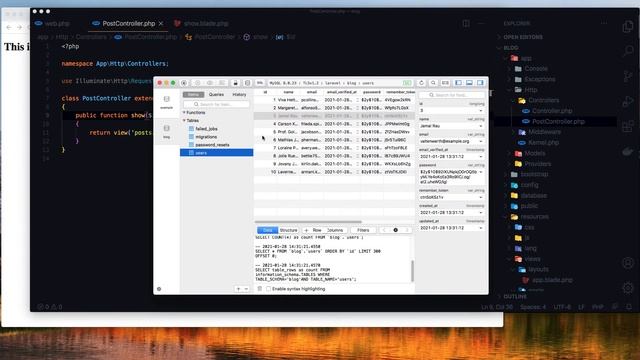
Task: Open the email_verified_at field dropdown
Action: (481, 156)
